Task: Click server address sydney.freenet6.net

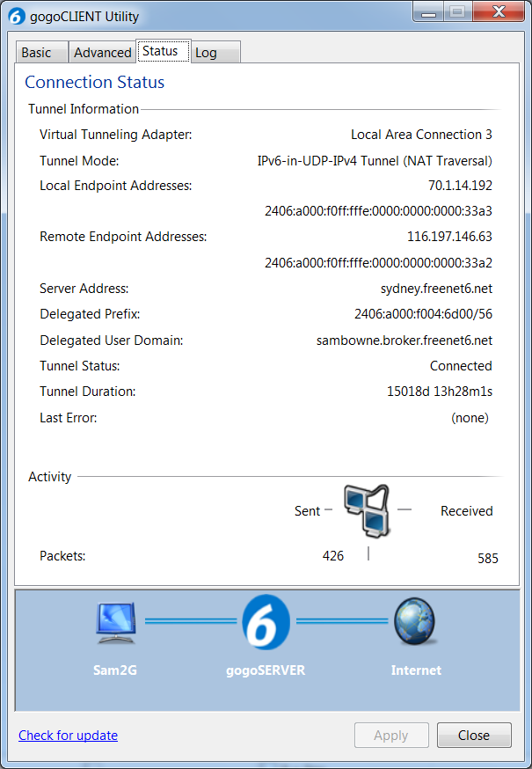Action: pyautogui.click(x=436, y=289)
